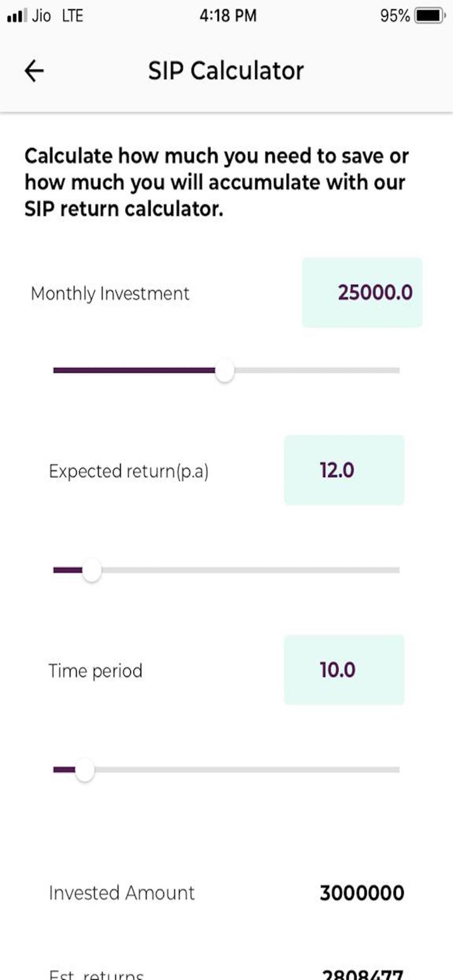Tap the Monthly Investment label

[x=109, y=294]
